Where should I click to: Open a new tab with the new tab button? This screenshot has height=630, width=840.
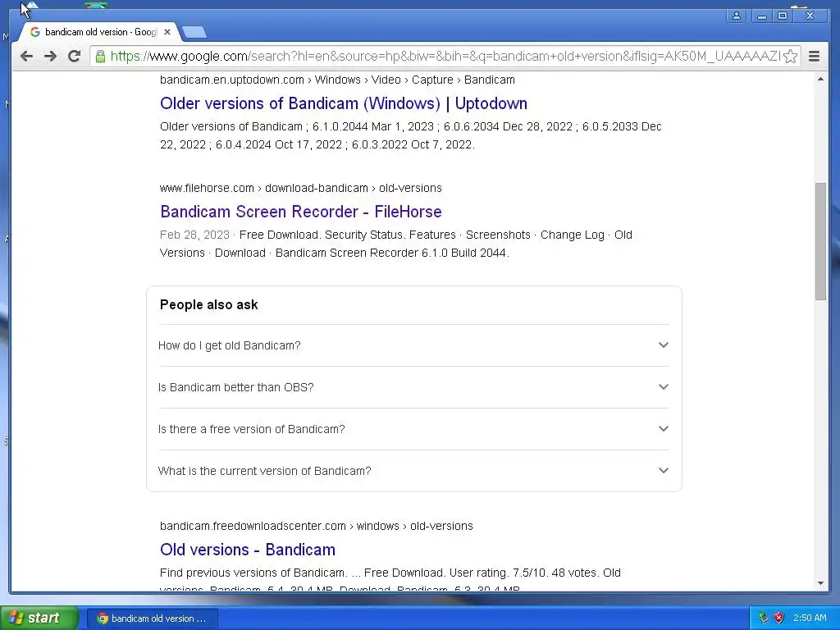[x=194, y=32]
